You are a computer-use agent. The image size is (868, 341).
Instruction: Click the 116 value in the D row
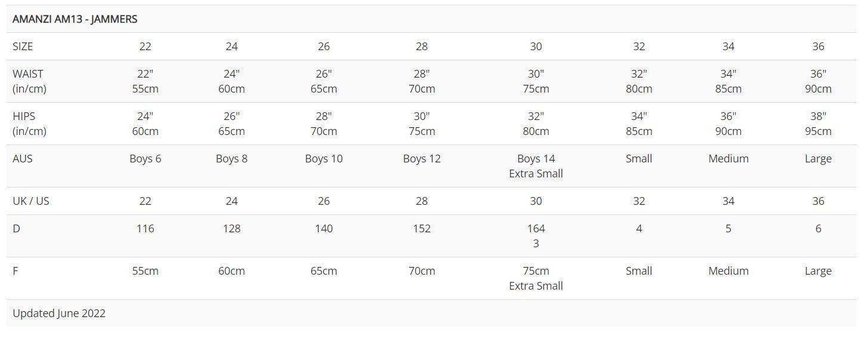(145, 229)
